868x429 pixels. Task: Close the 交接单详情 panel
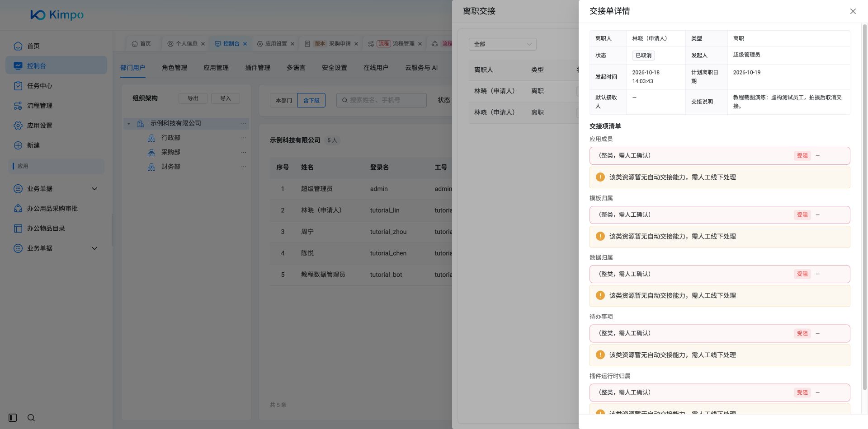tap(853, 11)
